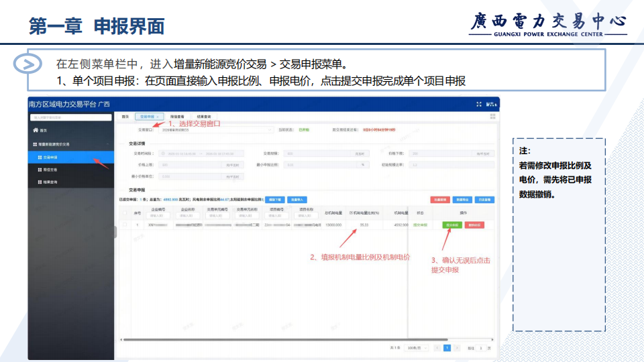Open the grid layout icon under the header
This screenshot has height=362, width=644.
pyautogui.click(x=492, y=117)
